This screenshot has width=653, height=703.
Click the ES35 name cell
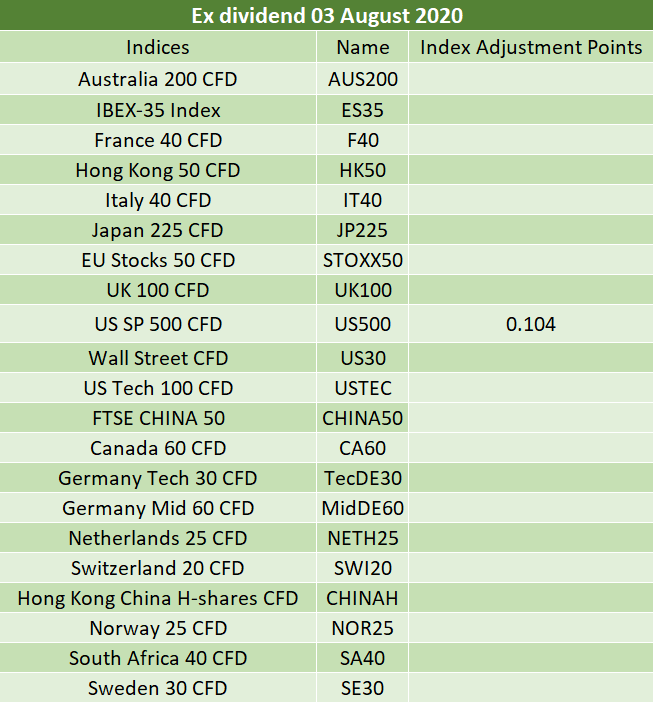point(362,110)
